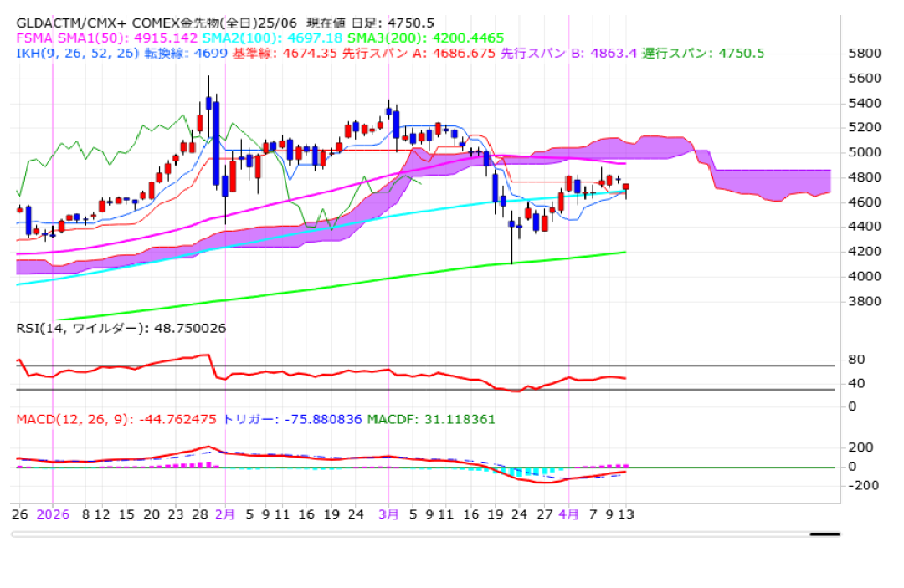Click the last date label 13 on the axis
904x588 pixels.
point(625,514)
